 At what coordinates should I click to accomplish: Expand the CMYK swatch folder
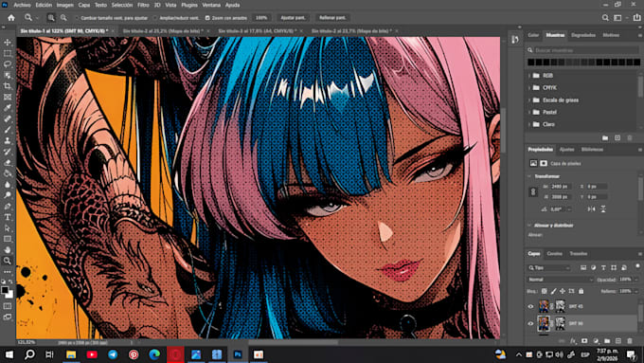529,87
